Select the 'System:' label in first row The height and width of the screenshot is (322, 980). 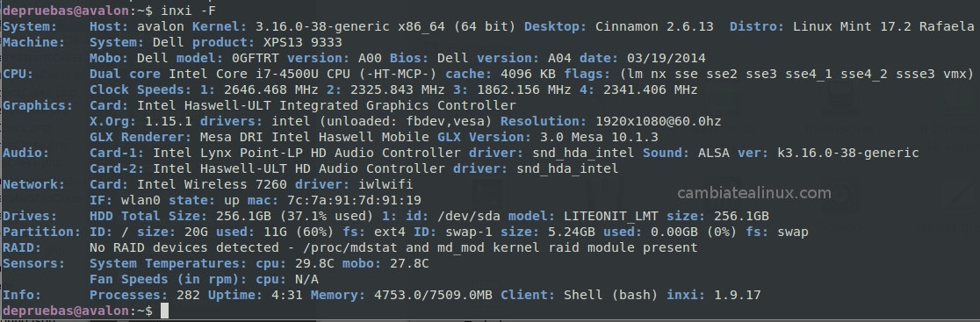(x=30, y=27)
